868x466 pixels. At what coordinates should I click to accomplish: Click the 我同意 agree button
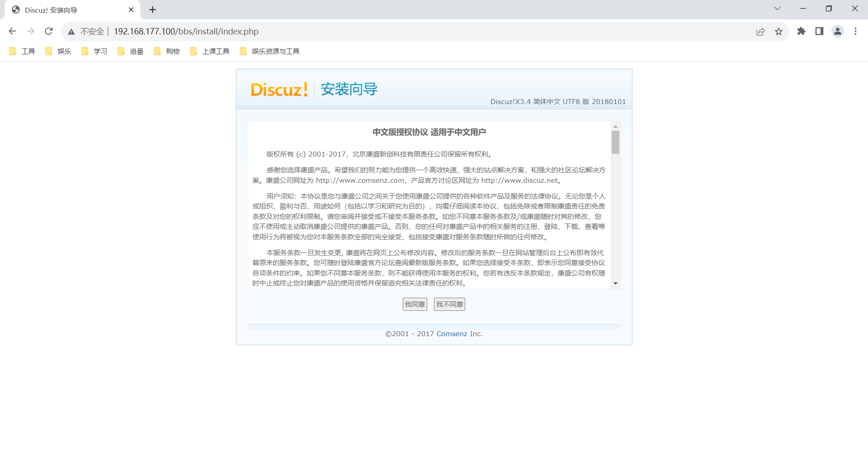415,304
